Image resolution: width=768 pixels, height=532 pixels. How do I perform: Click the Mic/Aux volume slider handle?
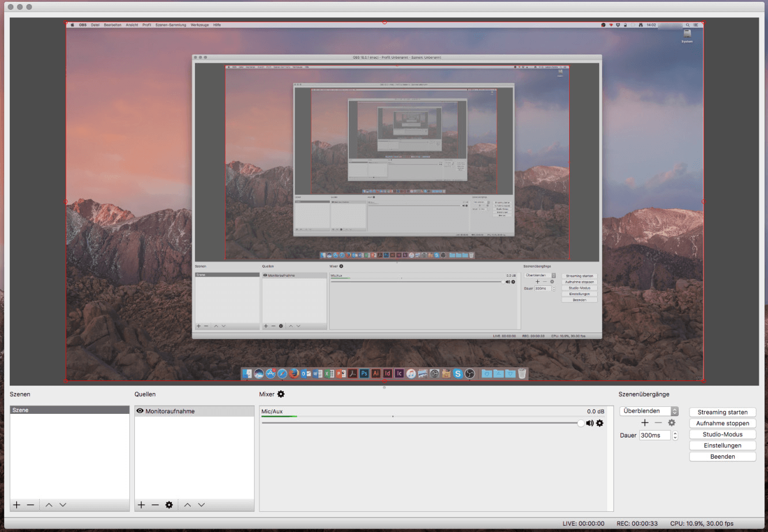(581, 423)
